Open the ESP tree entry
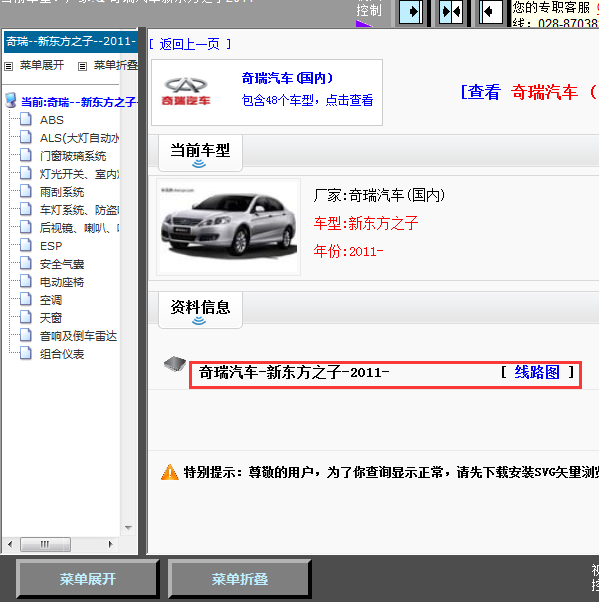599x602 pixels. click(x=51, y=246)
